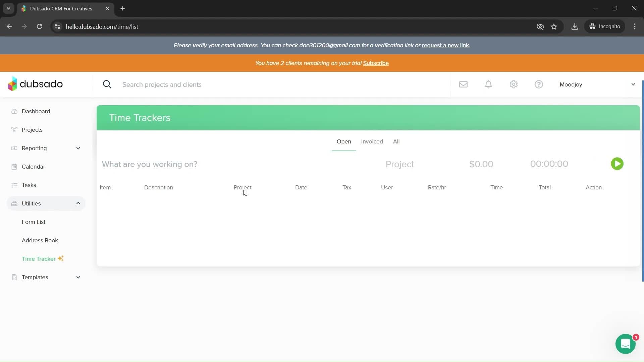The width and height of the screenshot is (644, 362).
Task: Click the Subscribe link in trial banner
Action: (x=376, y=63)
